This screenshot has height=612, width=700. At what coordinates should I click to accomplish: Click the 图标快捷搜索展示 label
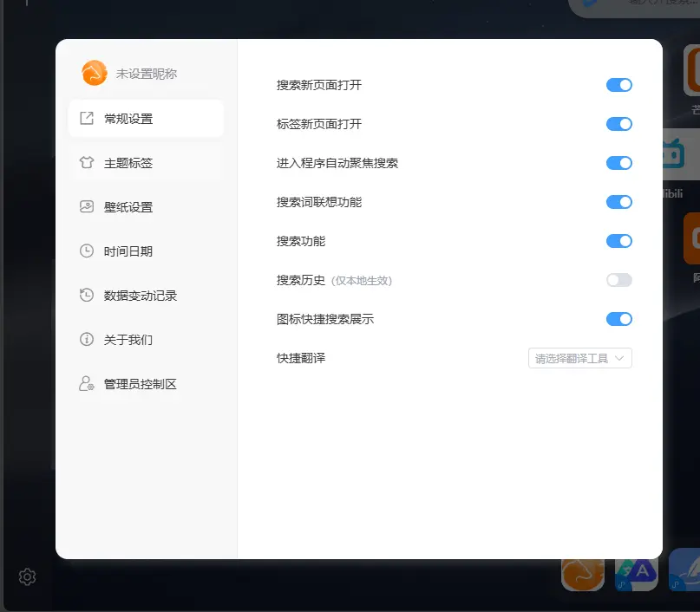[x=325, y=319]
